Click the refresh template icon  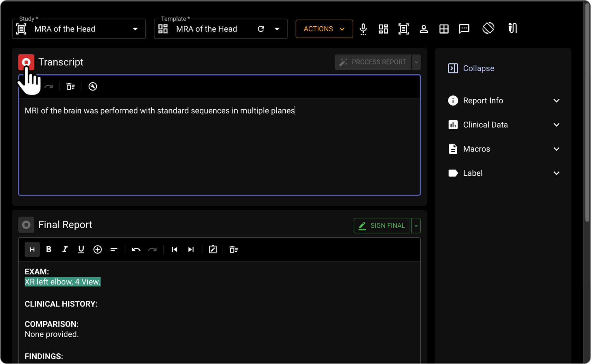(x=261, y=29)
